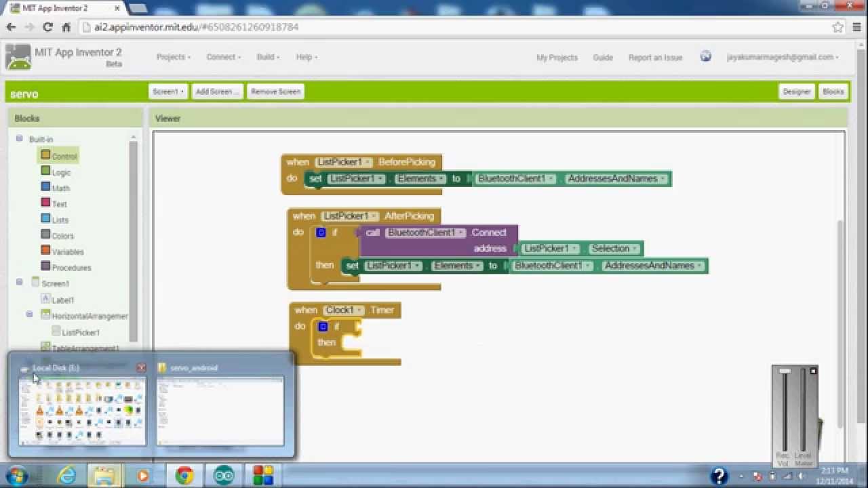Open Windows Explorer taskbar icon

[104, 476]
